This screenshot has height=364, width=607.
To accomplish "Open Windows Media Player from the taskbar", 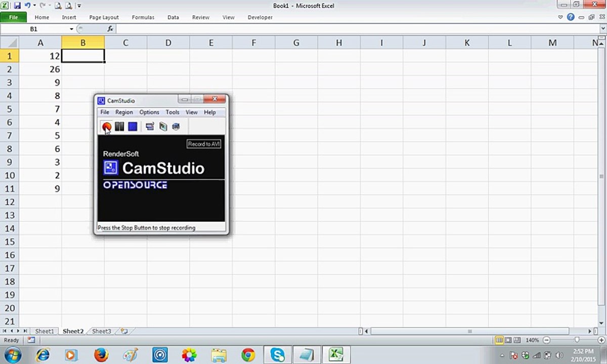I will pyautogui.click(x=72, y=355).
